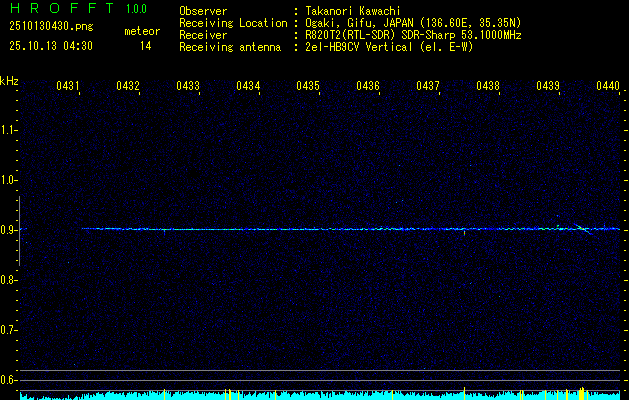Click the Observer label
Viewport: 629px width, 400px height.
(203, 11)
